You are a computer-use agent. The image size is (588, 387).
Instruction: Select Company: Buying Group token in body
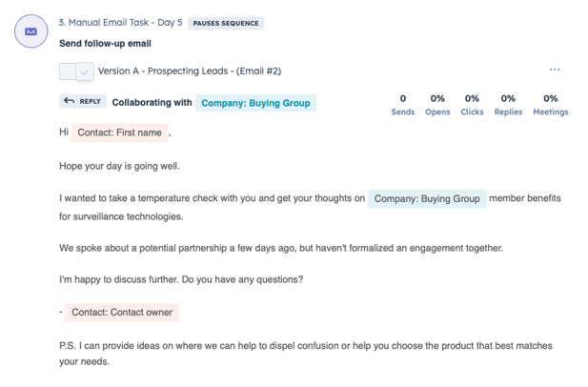tap(427, 199)
